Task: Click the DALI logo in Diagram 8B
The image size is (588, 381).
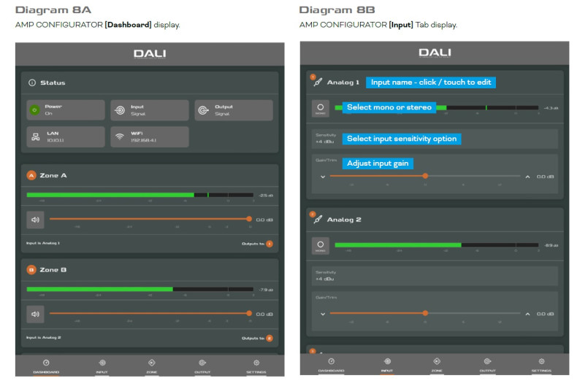Action: coord(435,53)
